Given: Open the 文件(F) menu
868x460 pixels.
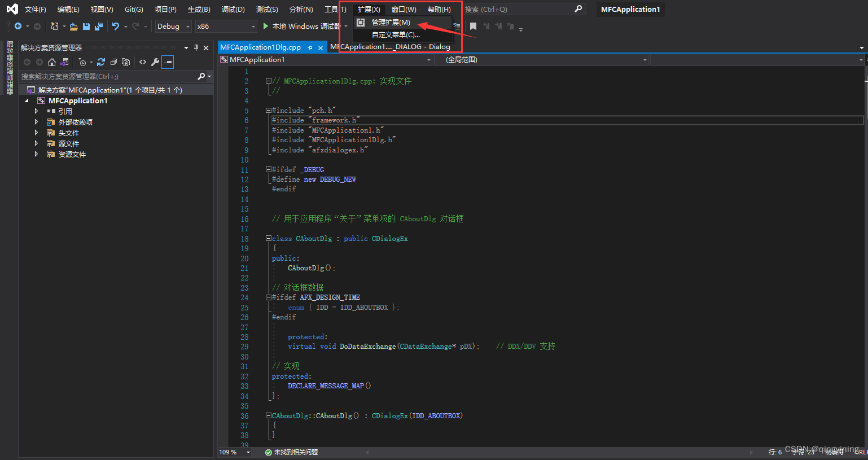Looking at the screenshot, I should coord(35,9).
